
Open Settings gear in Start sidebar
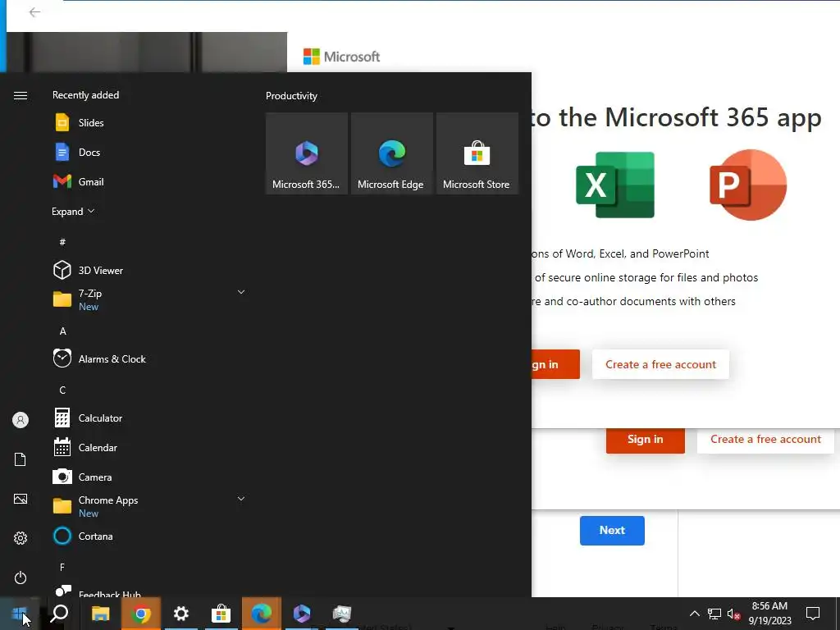tap(21, 538)
